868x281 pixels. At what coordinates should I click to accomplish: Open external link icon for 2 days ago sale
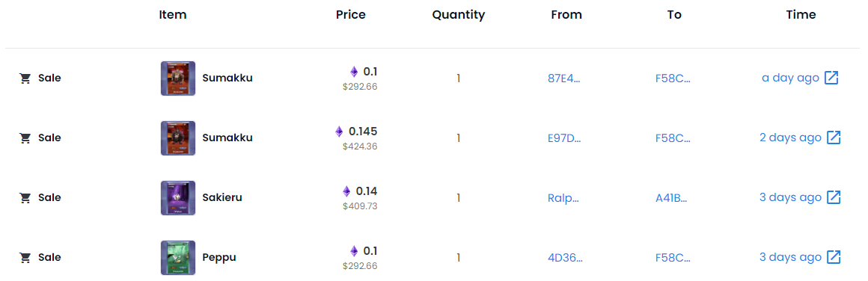pyautogui.click(x=834, y=138)
